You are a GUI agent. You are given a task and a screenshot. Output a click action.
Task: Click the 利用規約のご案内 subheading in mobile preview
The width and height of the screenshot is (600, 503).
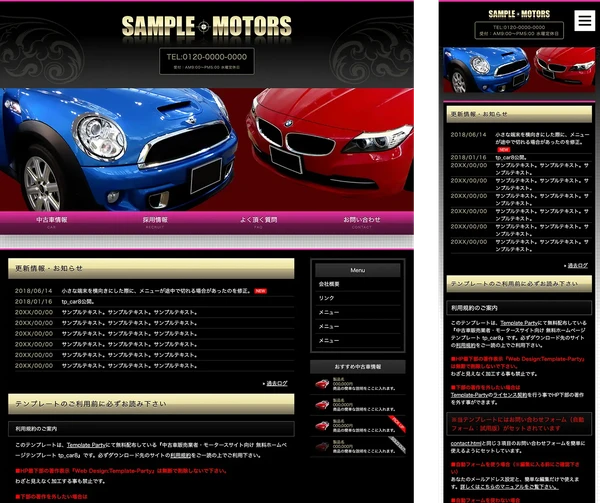519,308
